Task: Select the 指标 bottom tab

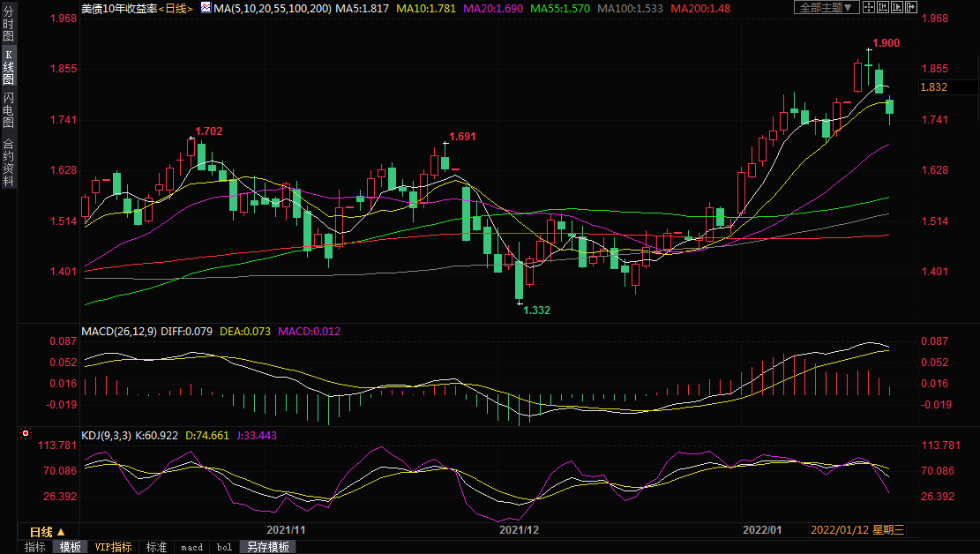Action: tap(35, 547)
